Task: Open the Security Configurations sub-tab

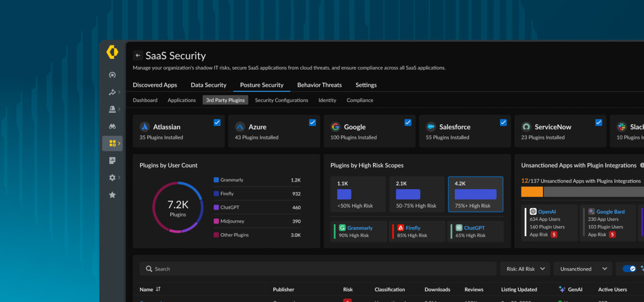Action: coord(281,100)
